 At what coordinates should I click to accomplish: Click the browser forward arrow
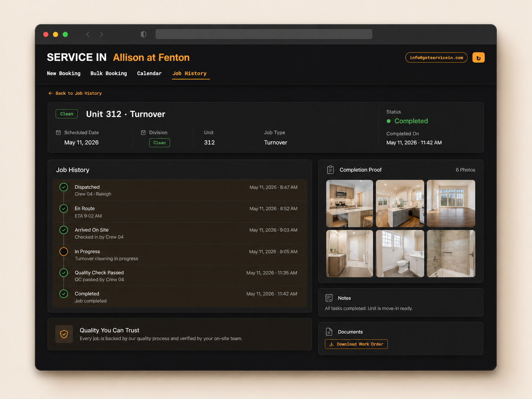(102, 34)
